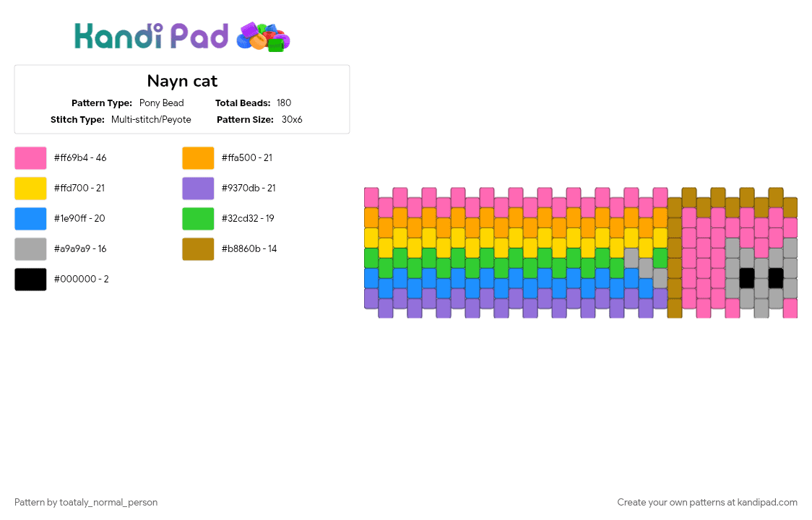Click the pattern size value '30x6'
Image resolution: width=812 pixels, height=520 pixels.
pyautogui.click(x=292, y=120)
